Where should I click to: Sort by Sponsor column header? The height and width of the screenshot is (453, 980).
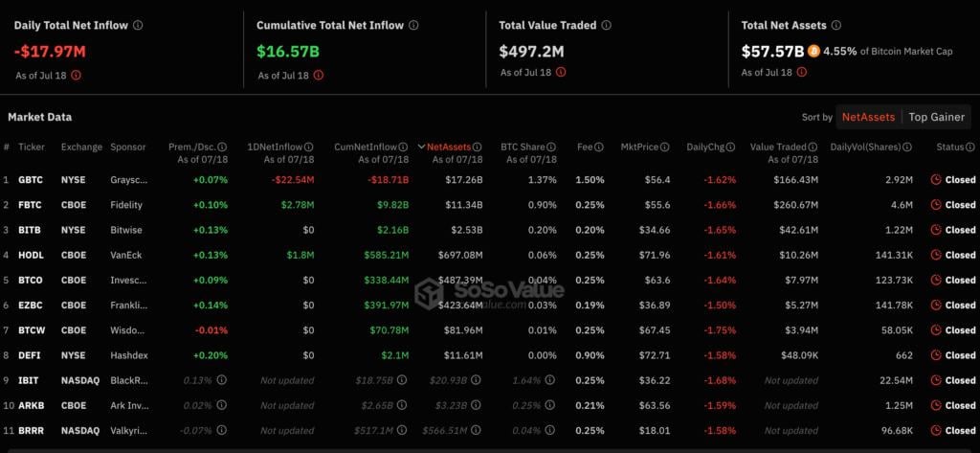[x=127, y=147]
